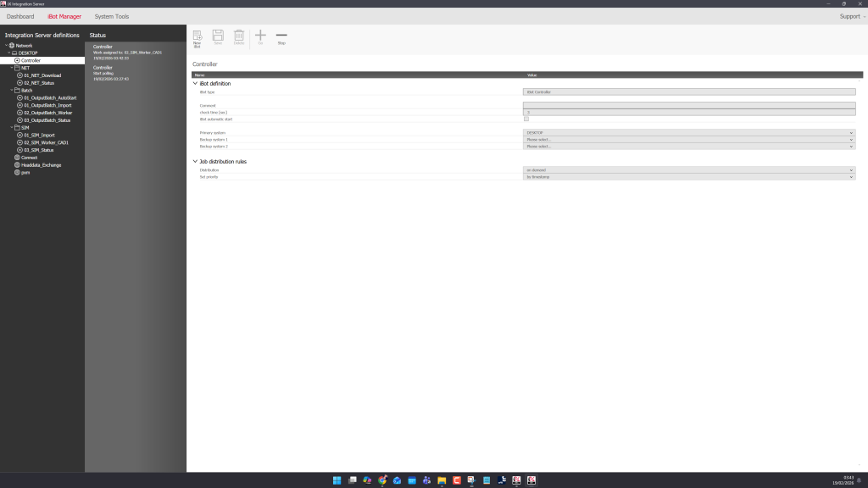
Task: Select 02_SIM_Worker_CAD1 iBot node
Action: 46,142
